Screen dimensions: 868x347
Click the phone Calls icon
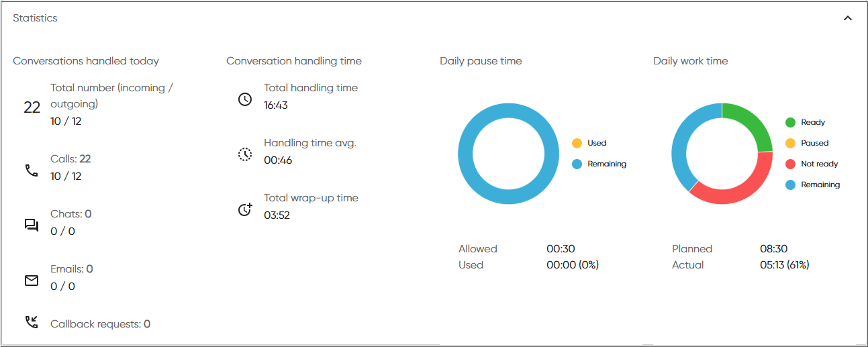pyautogui.click(x=32, y=170)
